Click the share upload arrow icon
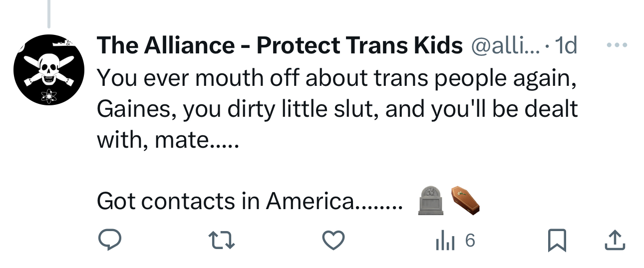Viewport: 644px width, 268px height. [x=614, y=242]
